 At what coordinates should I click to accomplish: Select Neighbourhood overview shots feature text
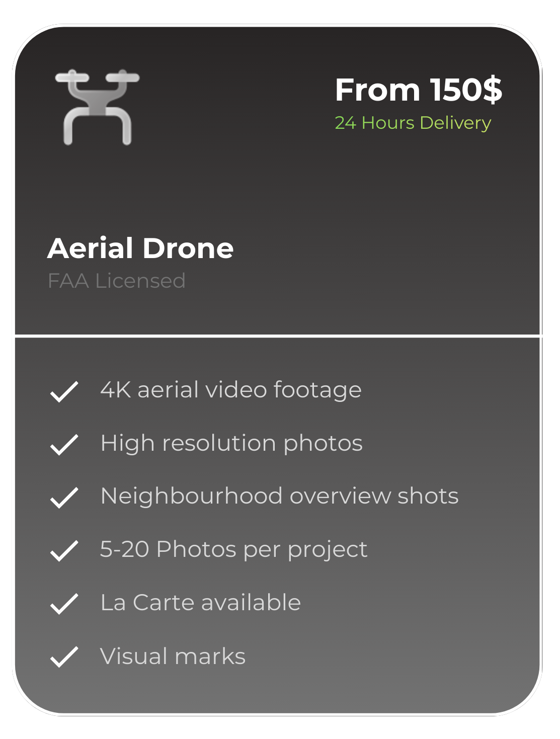(x=279, y=496)
